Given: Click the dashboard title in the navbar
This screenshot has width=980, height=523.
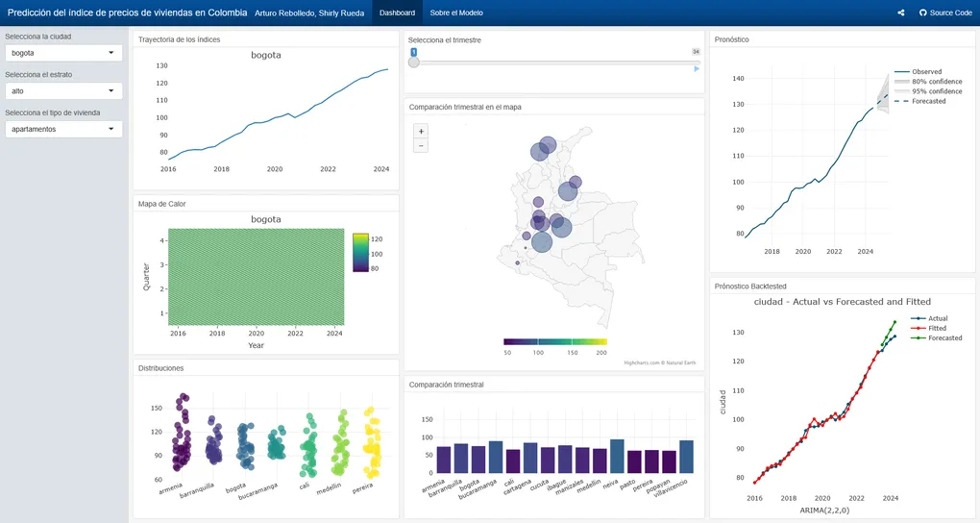Looking at the screenshot, I should point(127,13).
